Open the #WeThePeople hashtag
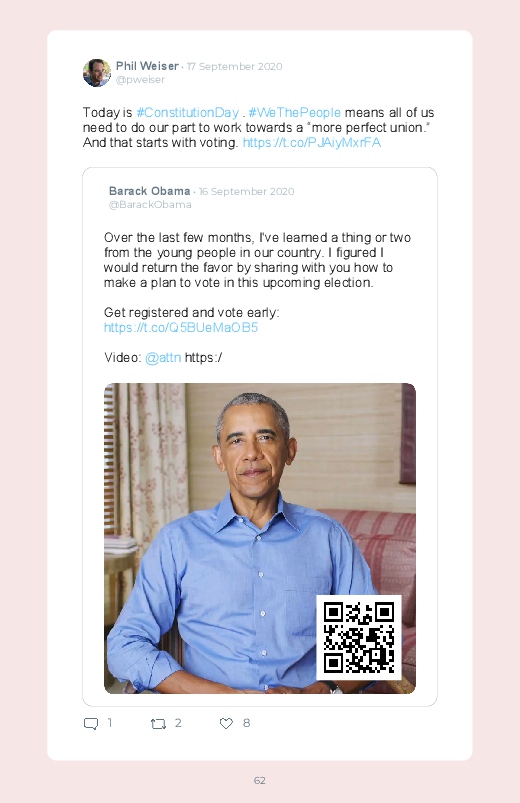Viewport: 520px width, 803px height. pyautogui.click(x=295, y=113)
